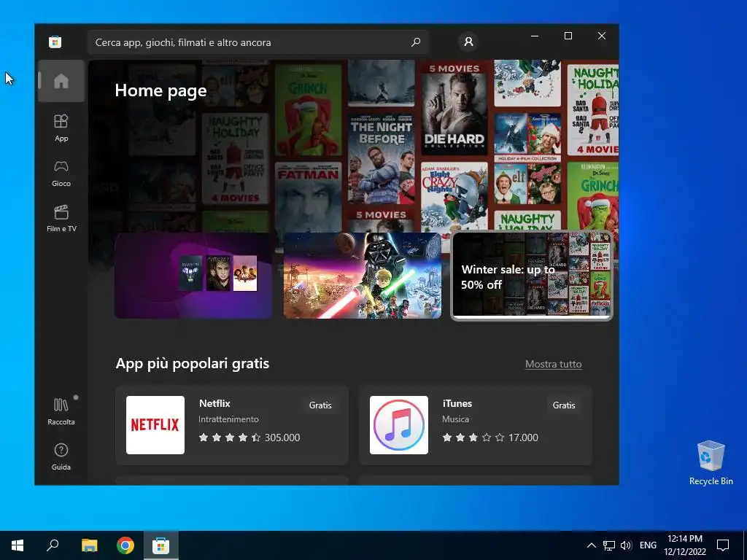Screen dimensions: 747x560
Task: Open File Explorer from taskbar
Action: point(89,545)
